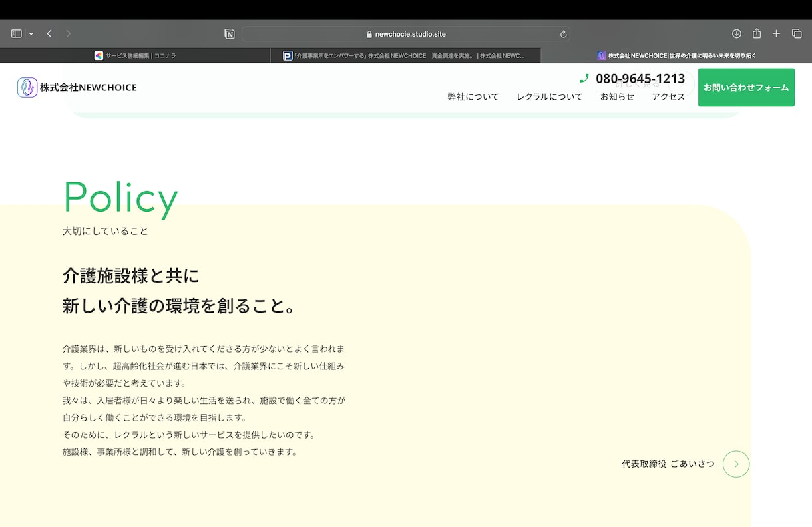Toggle the Safari sidebar icon

17,33
